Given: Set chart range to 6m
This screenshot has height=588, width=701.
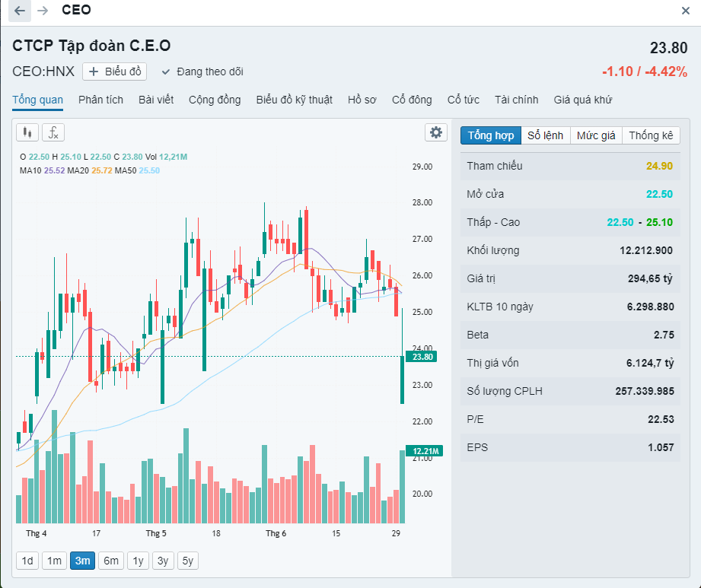Looking at the screenshot, I should click(x=111, y=561).
